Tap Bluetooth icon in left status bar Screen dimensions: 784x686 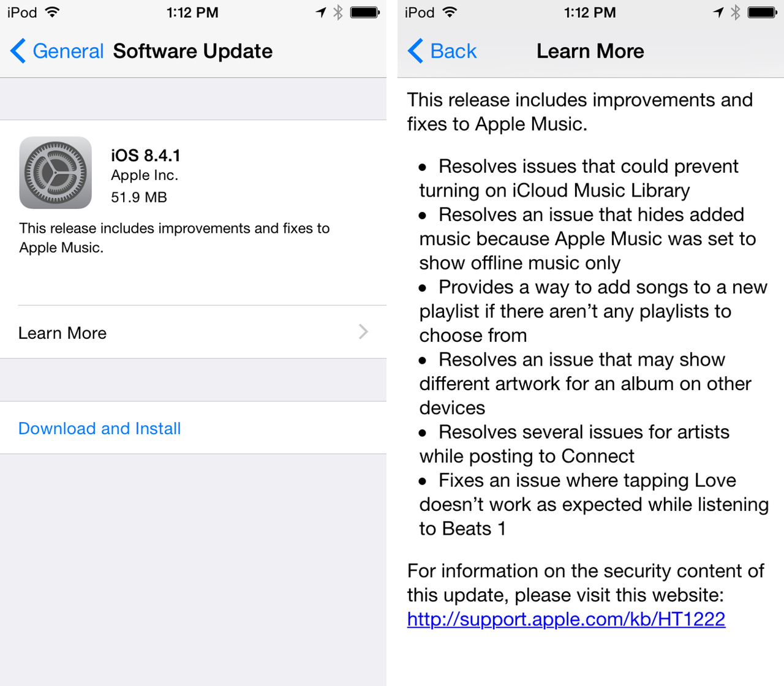pos(338,12)
